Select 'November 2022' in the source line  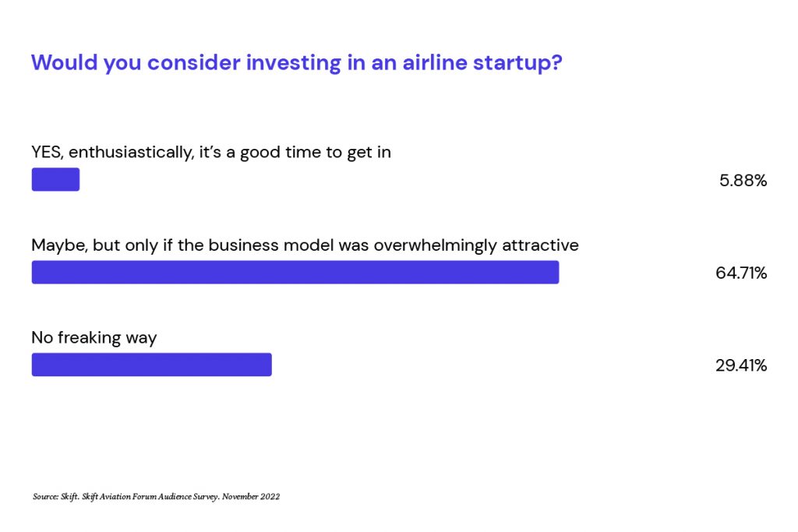(251, 496)
